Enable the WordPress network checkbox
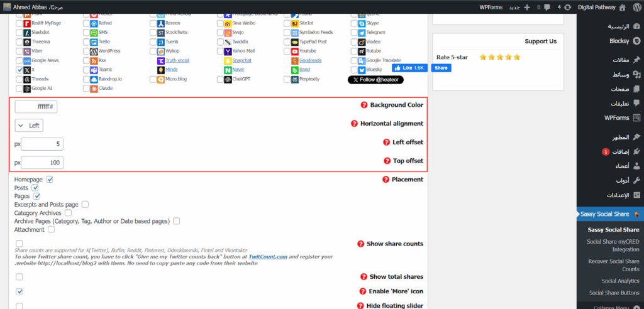The width and height of the screenshot is (644, 309). click(86, 51)
